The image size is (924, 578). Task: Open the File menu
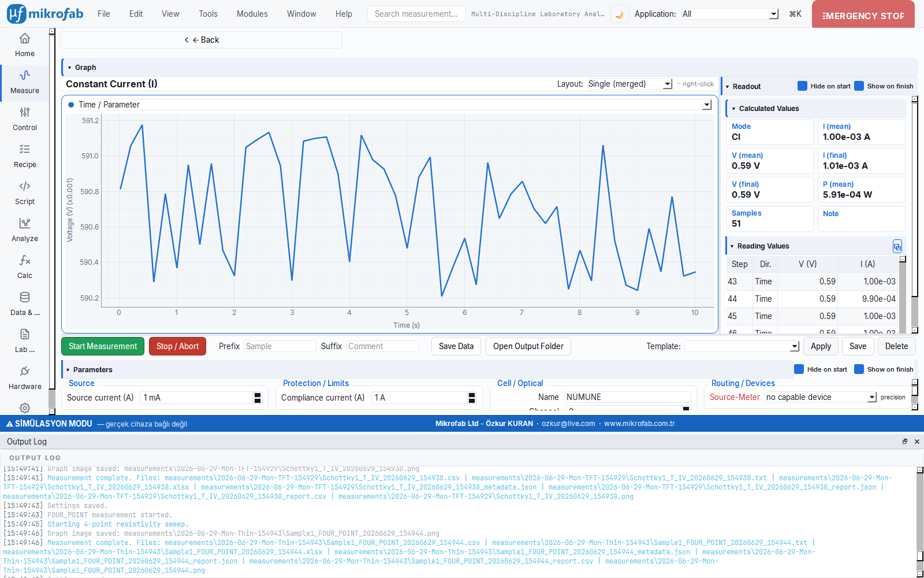point(104,14)
